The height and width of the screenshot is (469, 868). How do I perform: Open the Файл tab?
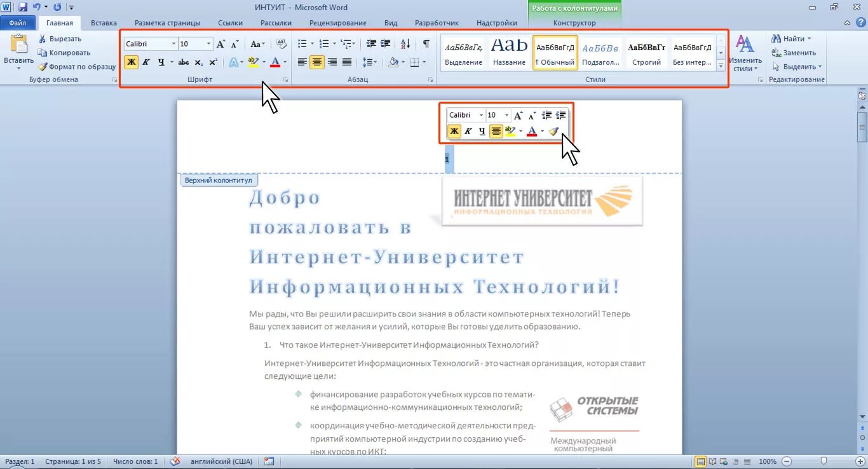18,23
